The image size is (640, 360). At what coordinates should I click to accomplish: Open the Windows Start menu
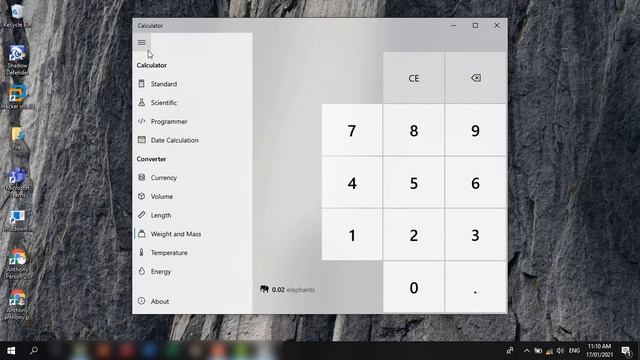pyautogui.click(x=11, y=351)
